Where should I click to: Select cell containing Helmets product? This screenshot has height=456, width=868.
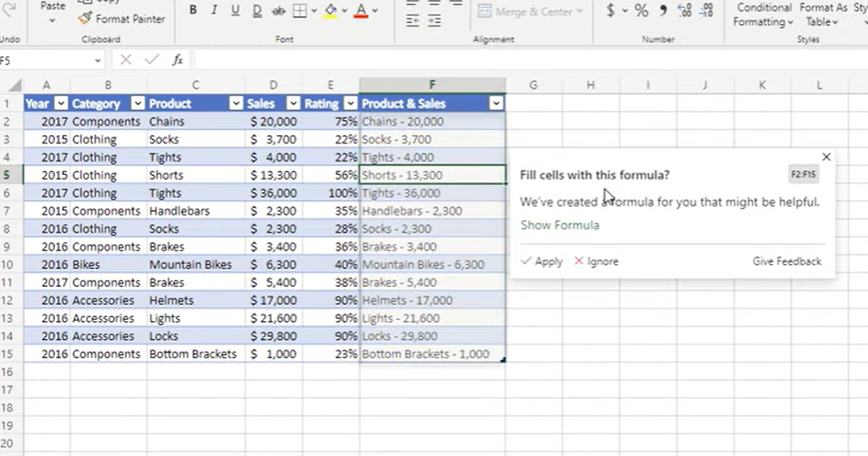(x=196, y=300)
